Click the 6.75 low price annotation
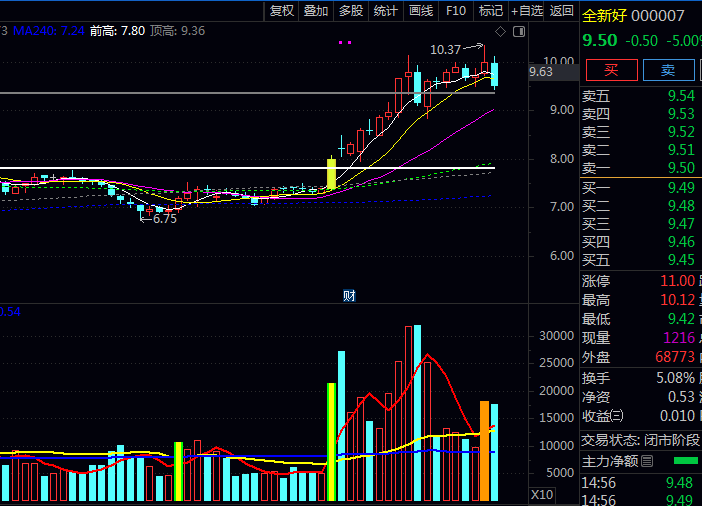This screenshot has height=506, width=702. pos(163,218)
